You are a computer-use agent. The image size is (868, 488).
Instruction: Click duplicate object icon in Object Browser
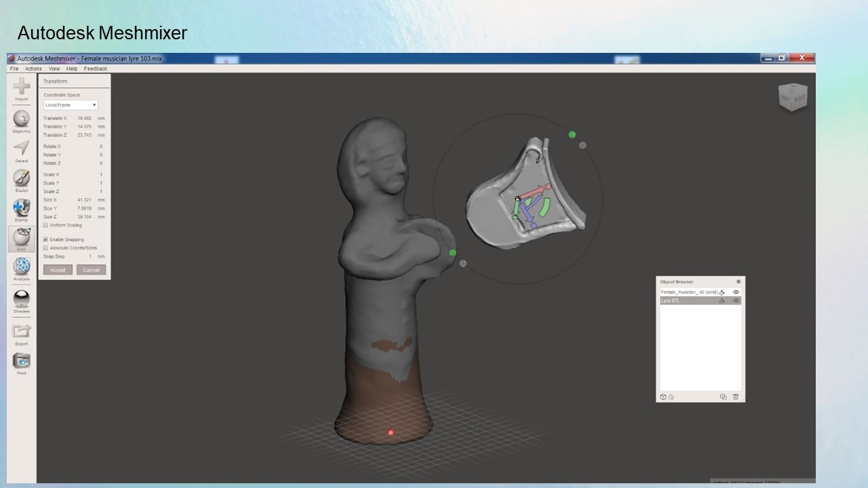(x=724, y=397)
